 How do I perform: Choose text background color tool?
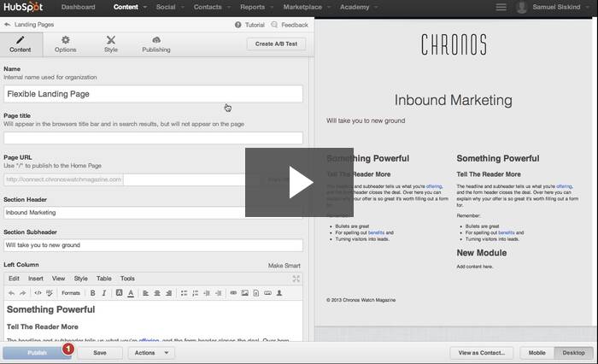(x=119, y=293)
